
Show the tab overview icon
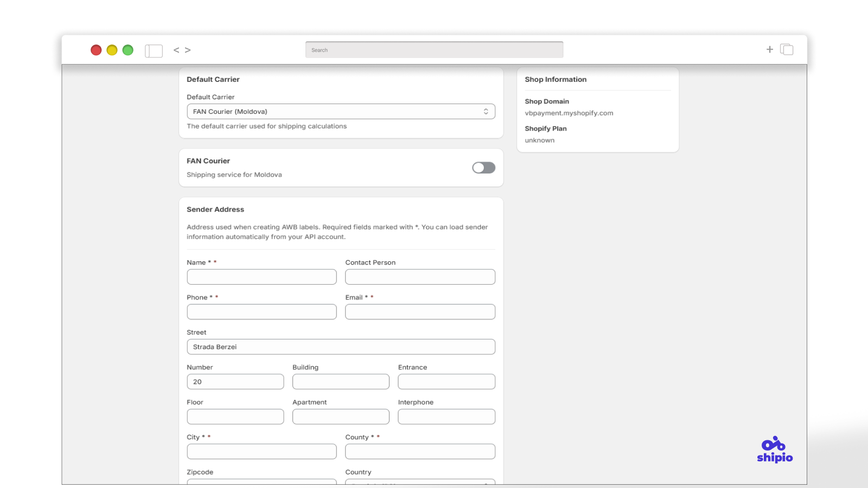(787, 49)
